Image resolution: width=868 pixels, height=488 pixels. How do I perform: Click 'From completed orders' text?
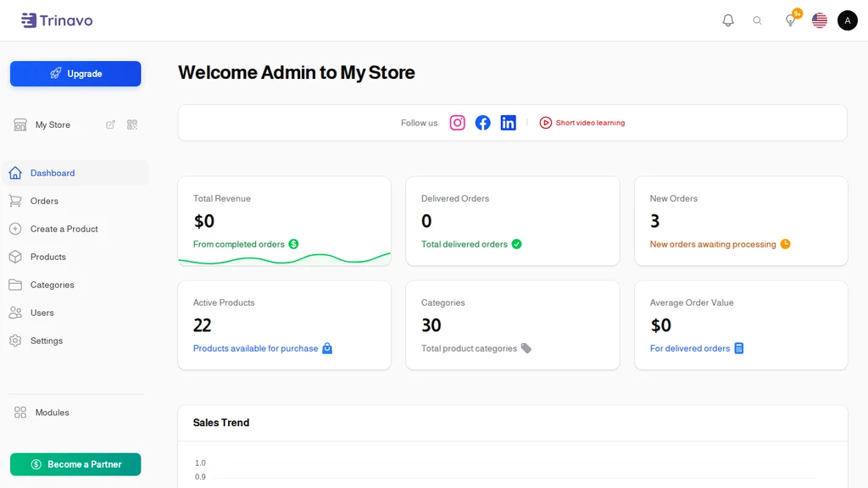(x=238, y=245)
